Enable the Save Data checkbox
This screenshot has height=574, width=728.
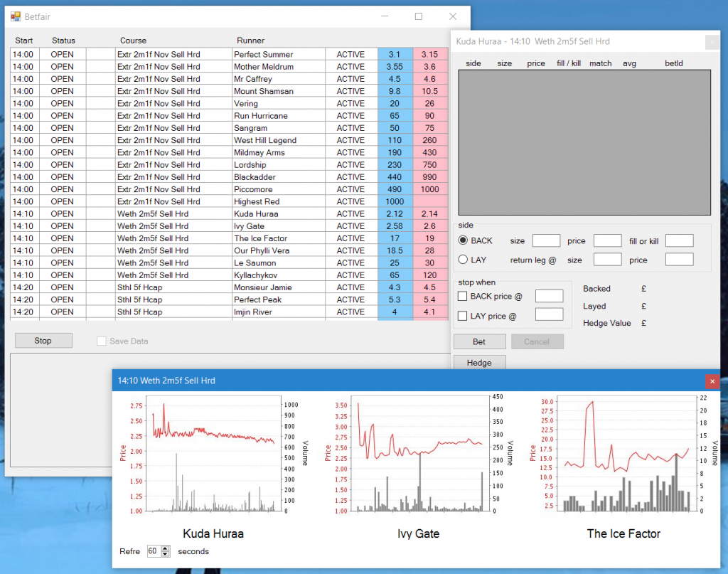tap(101, 341)
